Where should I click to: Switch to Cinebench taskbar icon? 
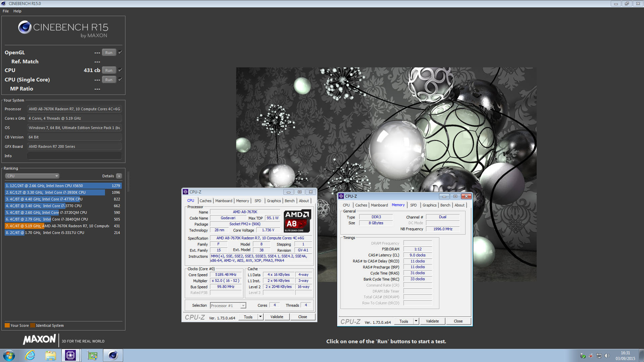pos(113,355)
